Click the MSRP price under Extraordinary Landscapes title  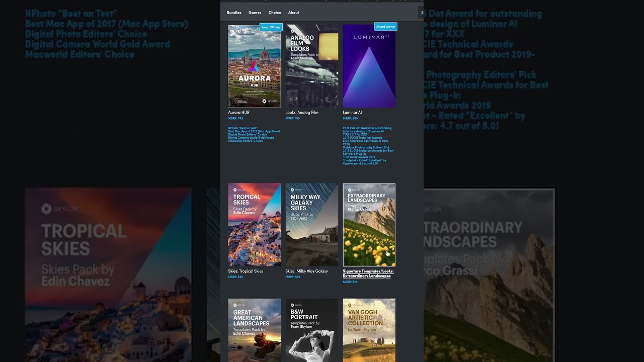click(350, 282)
